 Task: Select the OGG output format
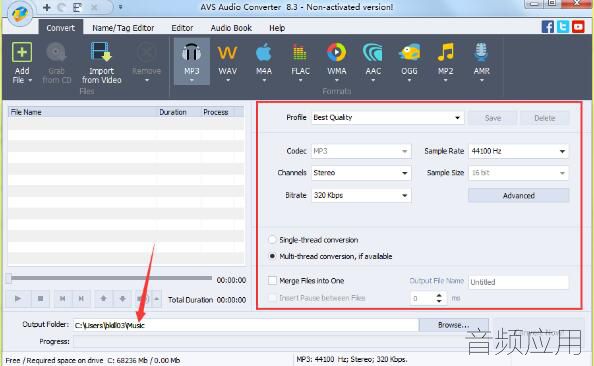(409, 61)
